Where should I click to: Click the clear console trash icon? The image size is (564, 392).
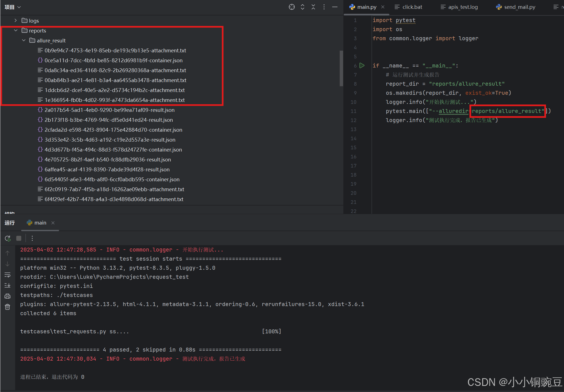point(7,307)
